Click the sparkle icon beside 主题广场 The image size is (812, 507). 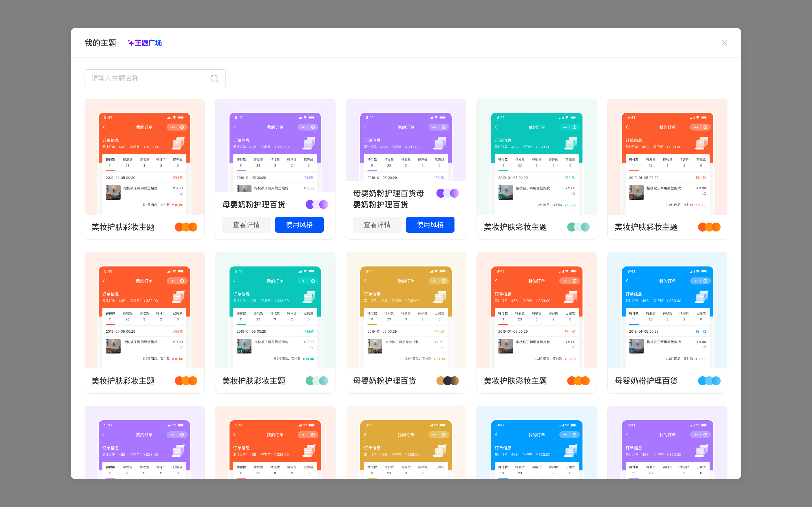tap(131, 43)
